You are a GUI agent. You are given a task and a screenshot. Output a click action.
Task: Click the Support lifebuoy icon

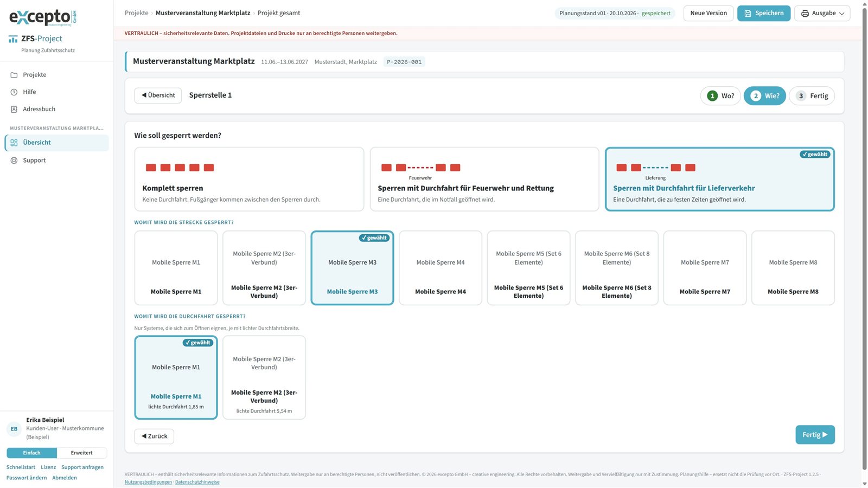(14, 160)
